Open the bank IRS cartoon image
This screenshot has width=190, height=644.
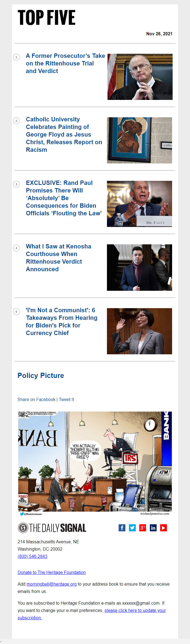point(95,463)
